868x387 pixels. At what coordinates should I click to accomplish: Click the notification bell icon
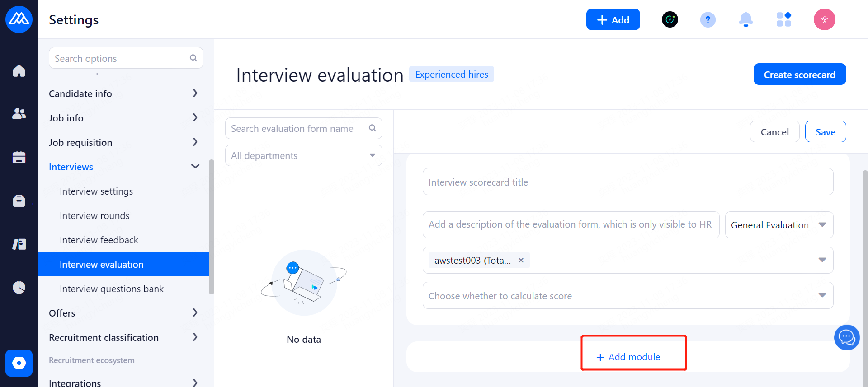(745, 20)
